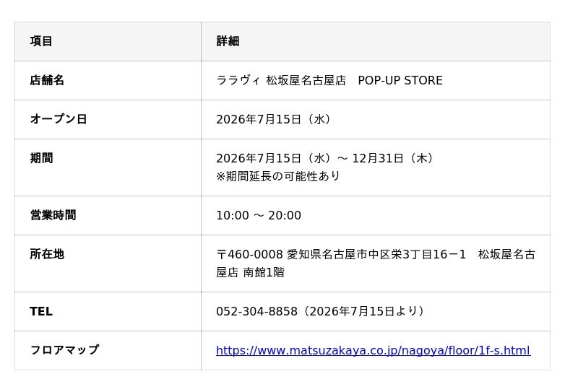Click the 〒460-0008 address line
Image resolution: width=578 pixels, height=392 pixels.
click(x=376, y=254)
